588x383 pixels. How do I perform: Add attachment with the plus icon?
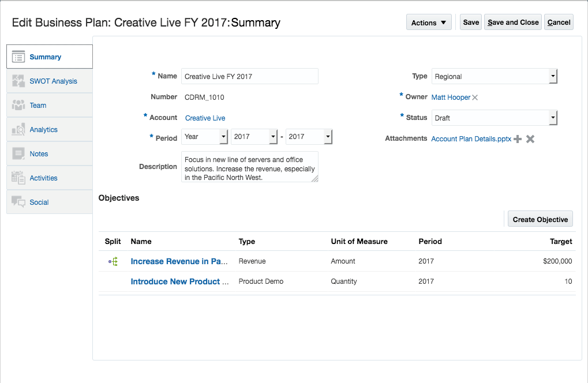pyautogui.click(x=518, y=139)
